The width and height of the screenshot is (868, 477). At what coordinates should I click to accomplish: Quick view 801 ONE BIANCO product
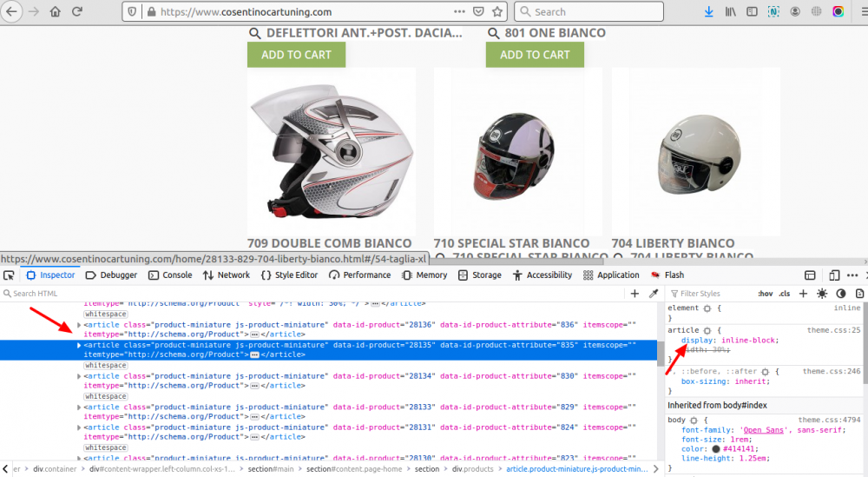(547, 33)
